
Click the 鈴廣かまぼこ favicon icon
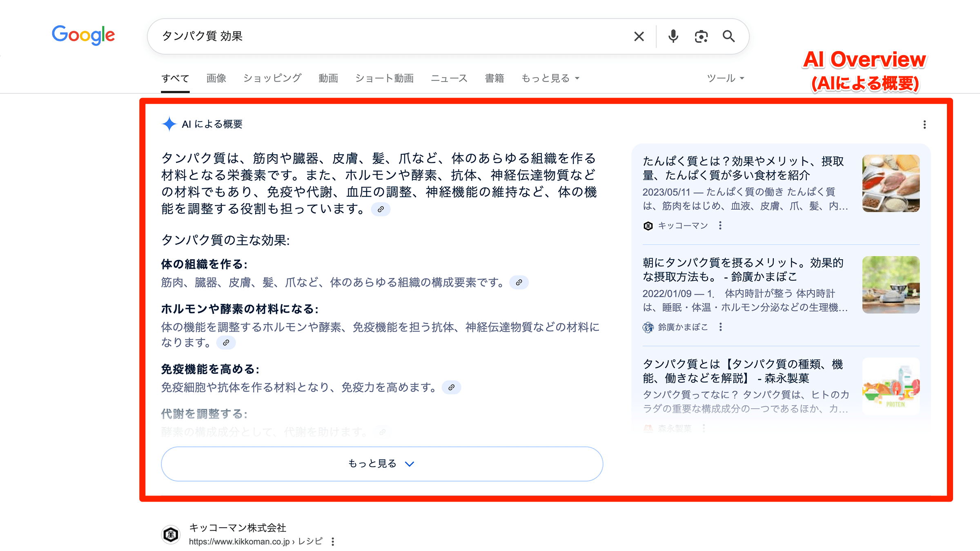tap(648, 327)
